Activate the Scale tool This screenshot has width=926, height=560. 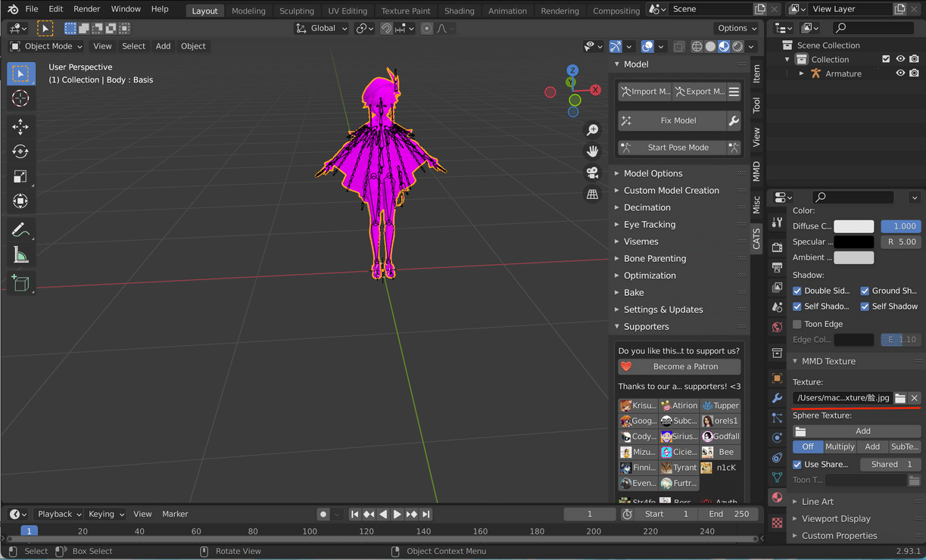tap(20, 176)
